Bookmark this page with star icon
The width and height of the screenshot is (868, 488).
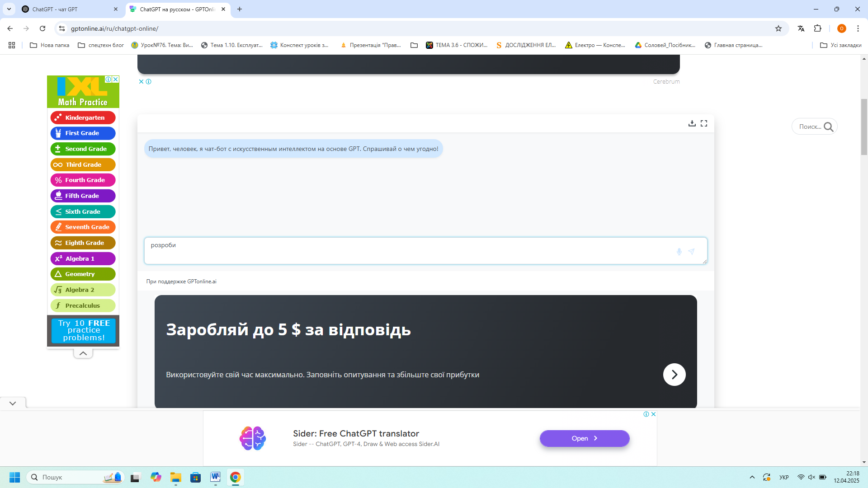tap(778, 28)
